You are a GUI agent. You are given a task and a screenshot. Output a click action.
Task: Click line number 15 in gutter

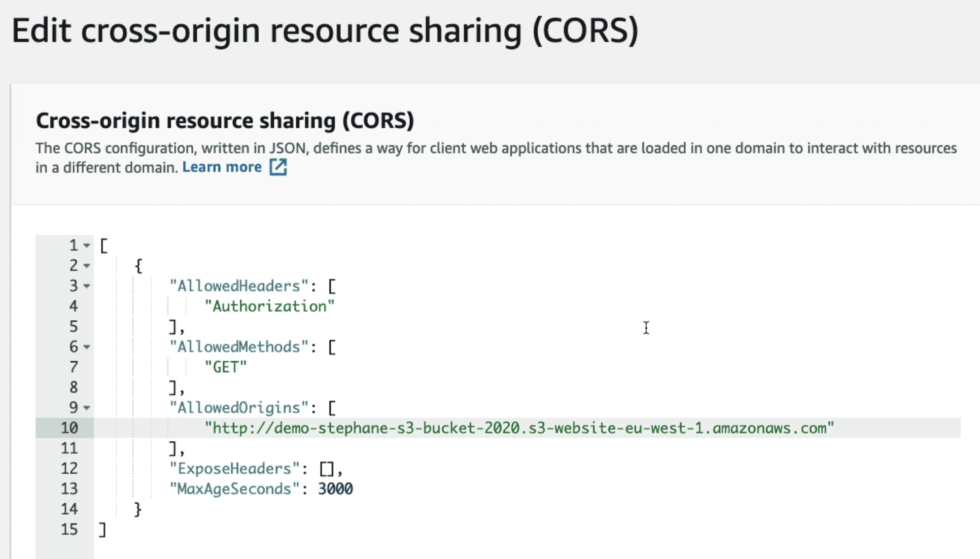[x=69, y=530]
